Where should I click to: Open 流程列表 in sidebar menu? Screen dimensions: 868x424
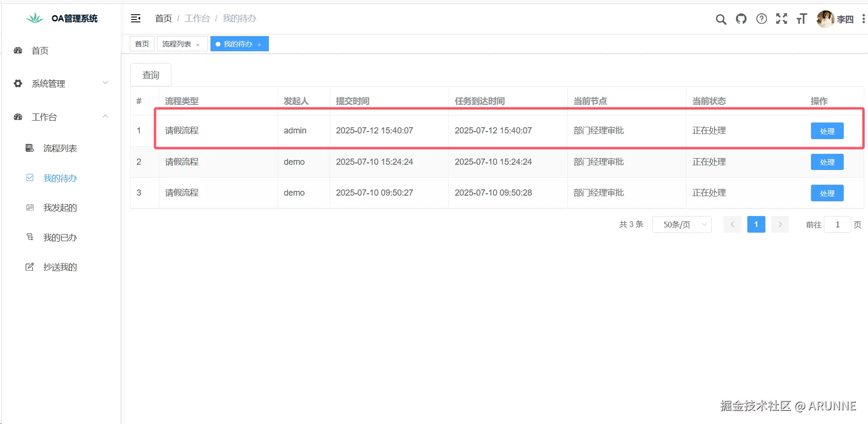click(x=61, y=148)
